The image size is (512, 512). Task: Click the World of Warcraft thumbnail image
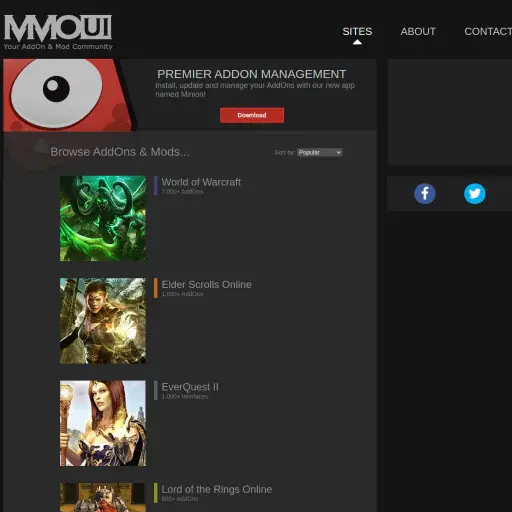(x=103, y=218)
